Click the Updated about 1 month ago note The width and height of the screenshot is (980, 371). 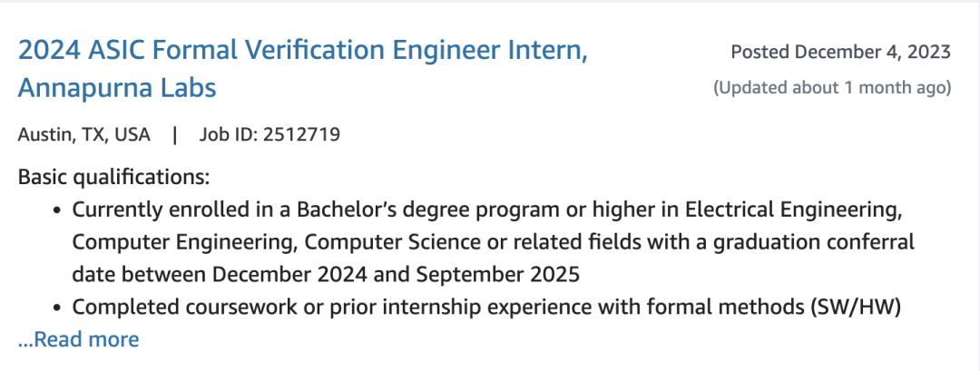point(832,87)
